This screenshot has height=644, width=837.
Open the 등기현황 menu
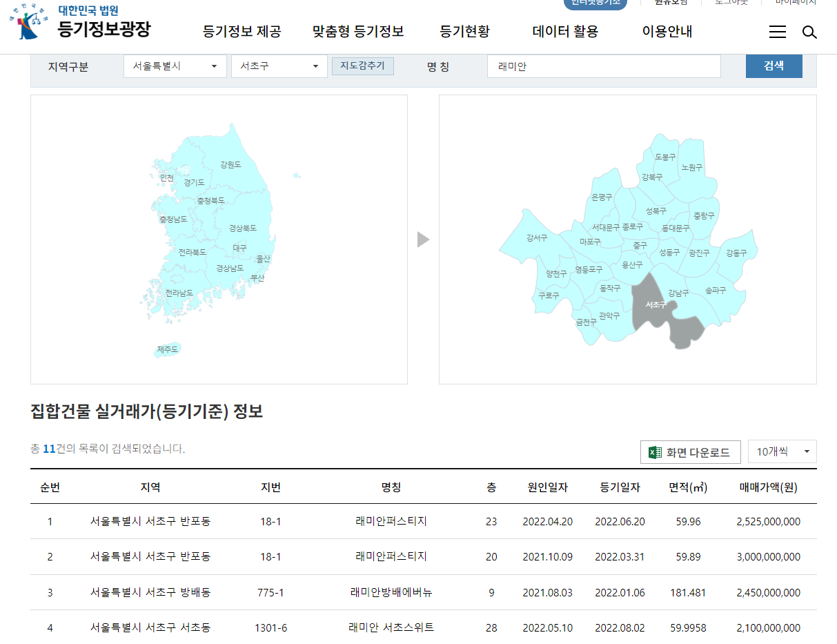pyautogui.click(x=465, y=32)
